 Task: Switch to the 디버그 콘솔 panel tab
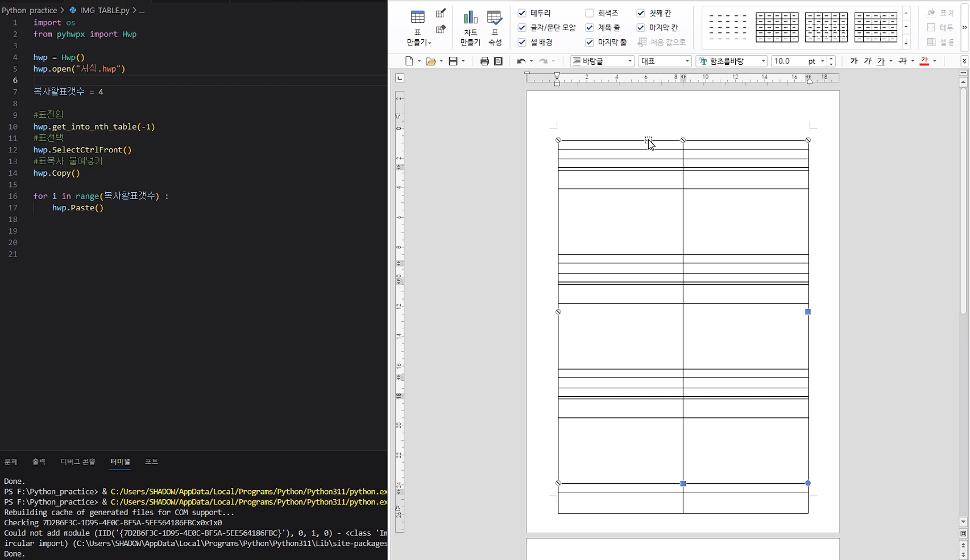(x=78, y=462)
